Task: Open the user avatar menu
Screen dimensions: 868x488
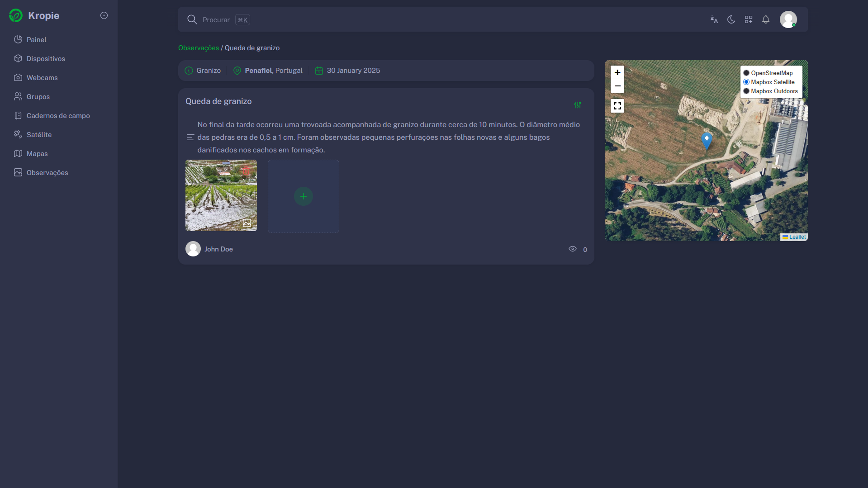Action: click(x=788, y=19)
